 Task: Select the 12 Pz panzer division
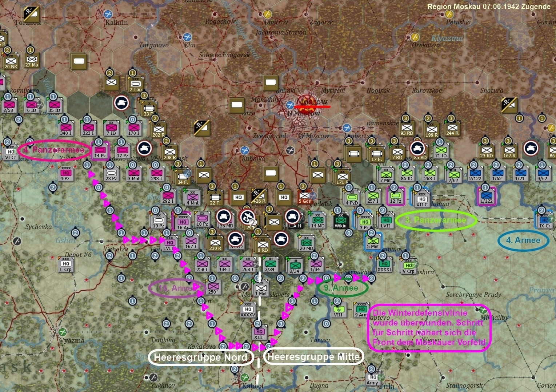[395, 196]
